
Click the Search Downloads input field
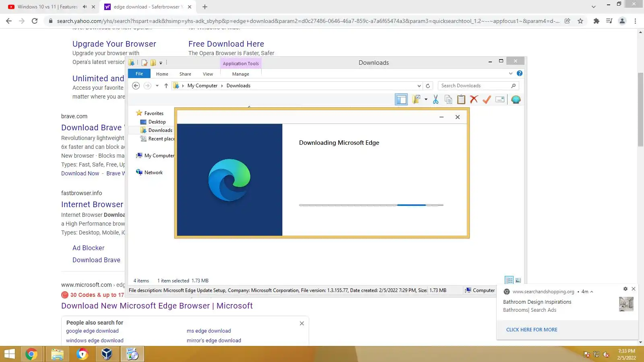[478, 86]
